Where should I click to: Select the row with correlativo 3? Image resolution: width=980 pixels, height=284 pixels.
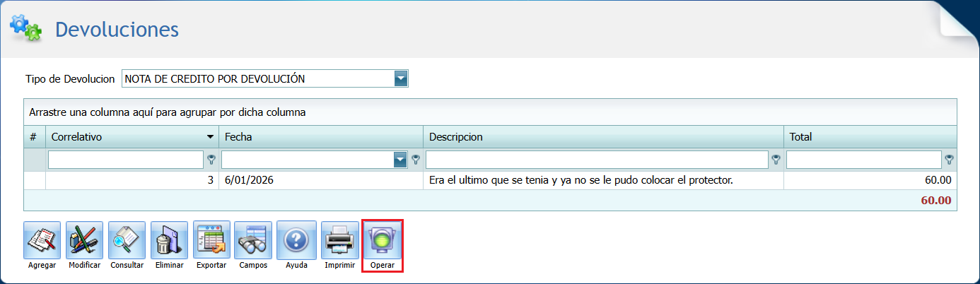(x=490, y=180)
